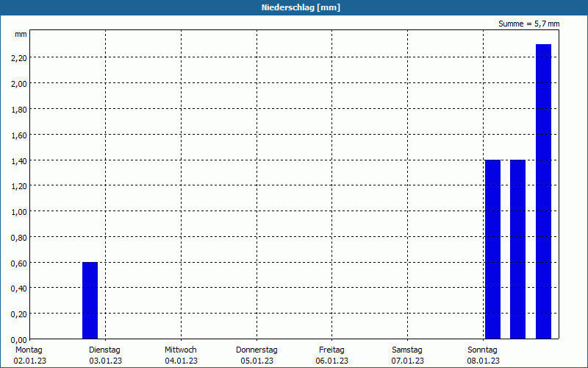Select the first 1,40 mm bar on Sonntag
This screenshot has height=368, width=588.
[x=492, y=250]
